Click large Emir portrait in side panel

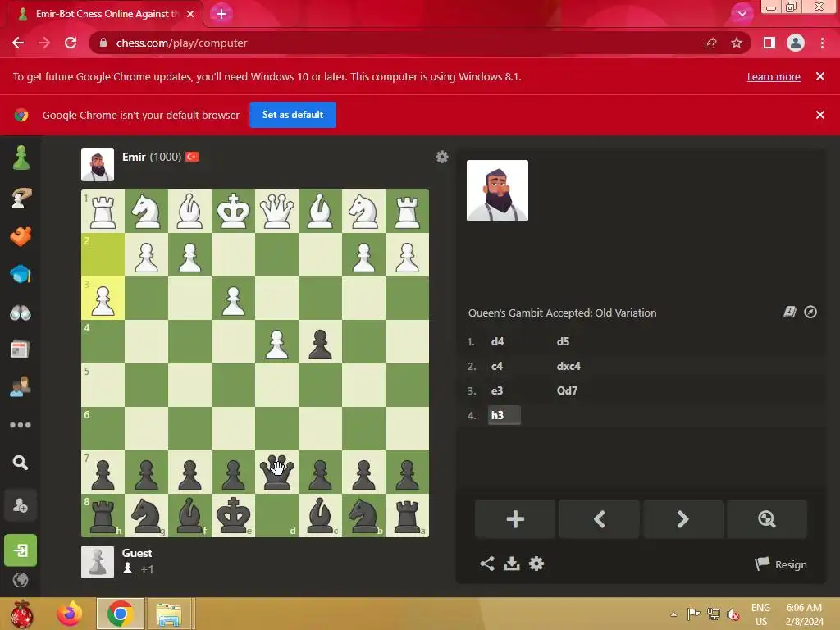[x=497, y=190]
